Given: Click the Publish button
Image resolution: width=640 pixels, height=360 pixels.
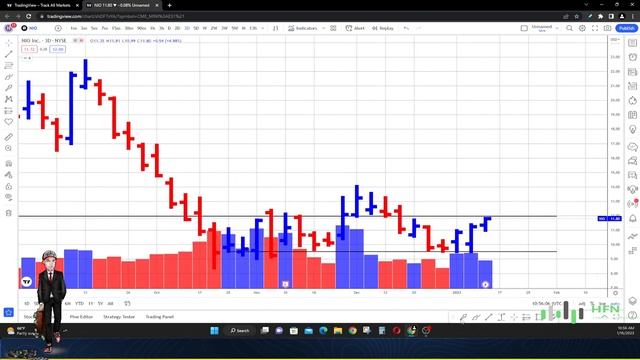Looking at the screenshot, I should point(626,28).
